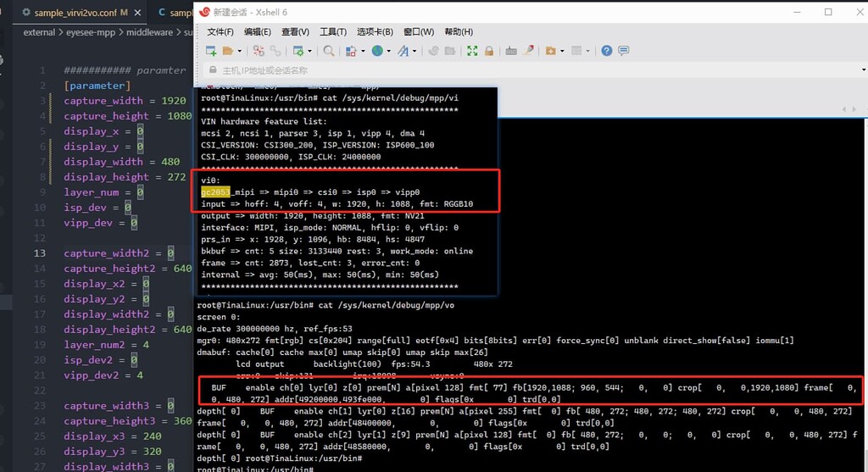Expand the dropdown arrow beside the globe icon

point(388,51)
